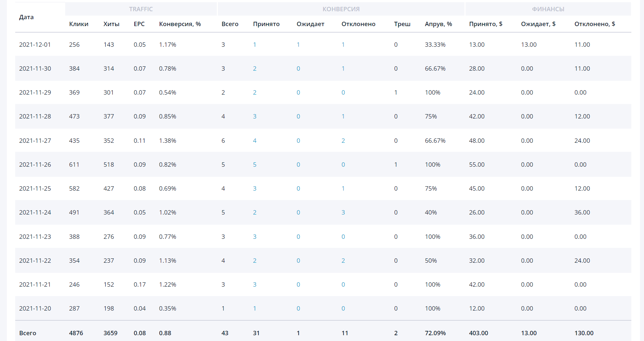Click accepted count 5 on 2021-11-26

[x=254, y=165]
